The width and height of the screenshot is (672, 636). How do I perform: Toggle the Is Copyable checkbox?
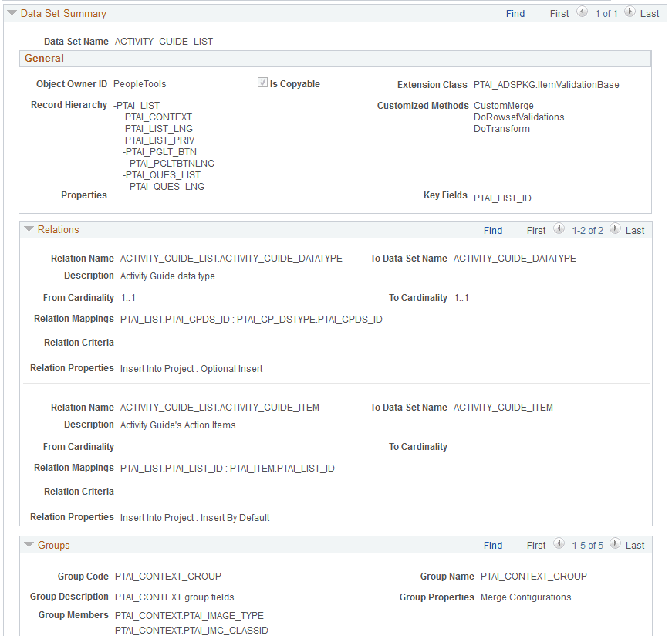(262, 83)
